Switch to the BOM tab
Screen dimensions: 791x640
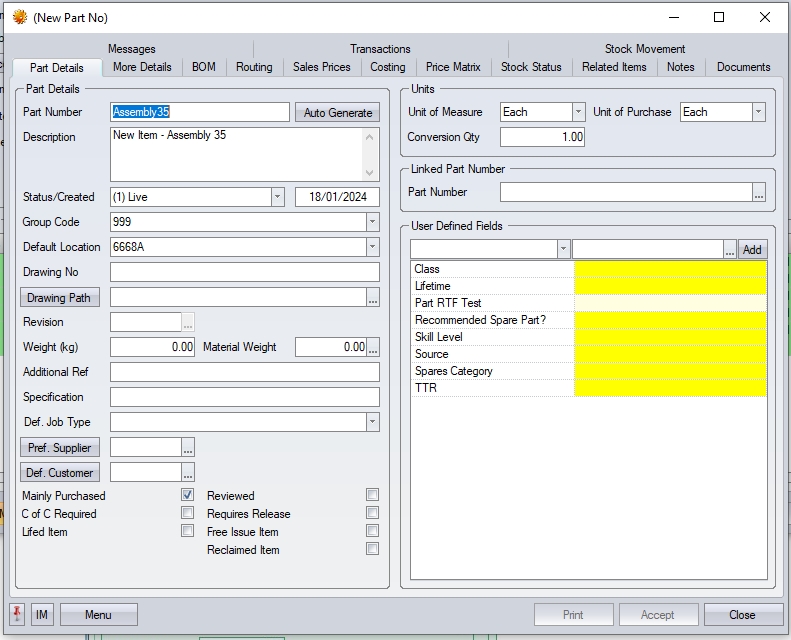[x=203, y=67]
